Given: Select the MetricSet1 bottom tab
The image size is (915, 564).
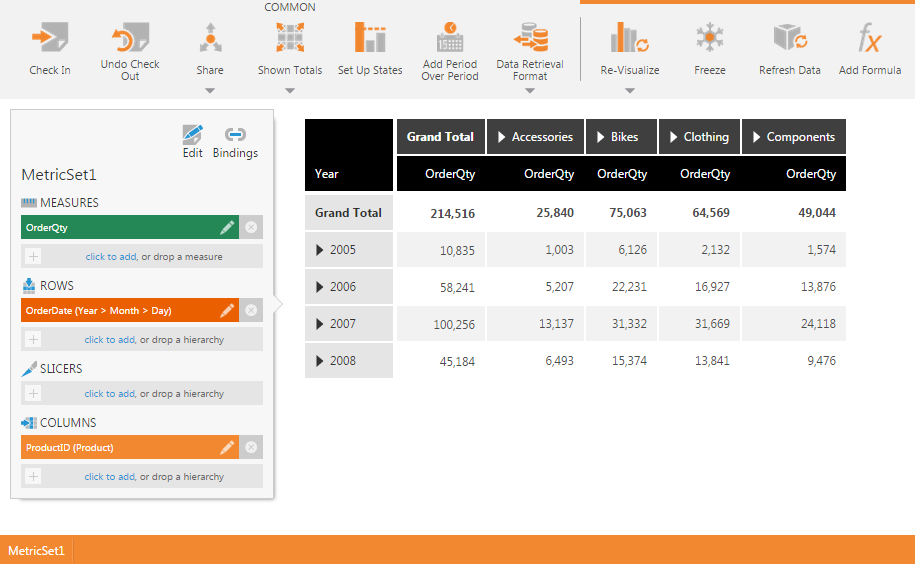Looking at the screenshot, I should click(36, 550).
